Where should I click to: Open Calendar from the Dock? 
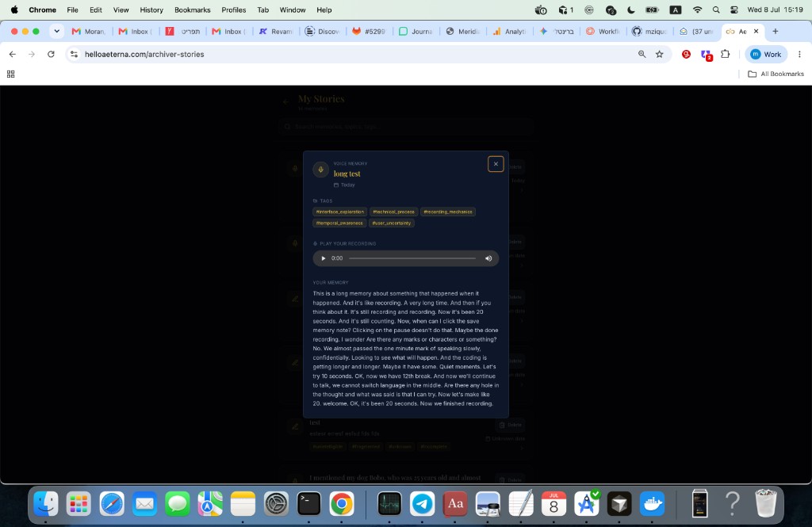[x=553, y=504]
